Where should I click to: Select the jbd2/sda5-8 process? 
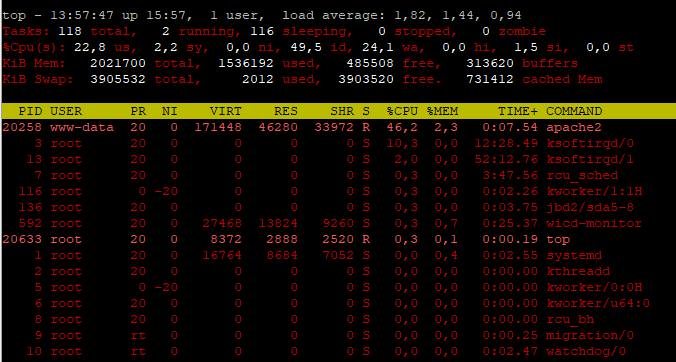tap(590, 207)
